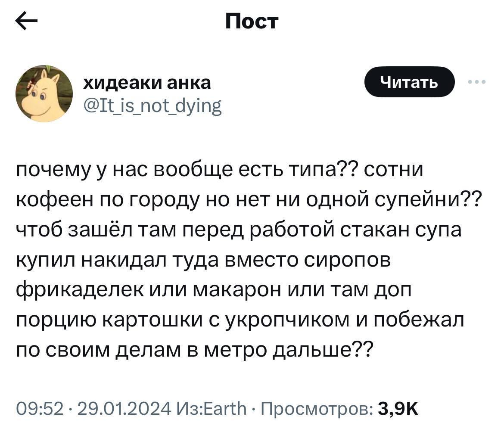Click the 09:52 post timestamp
Viewport: 504px width, 432px height.
click(40, 407)
